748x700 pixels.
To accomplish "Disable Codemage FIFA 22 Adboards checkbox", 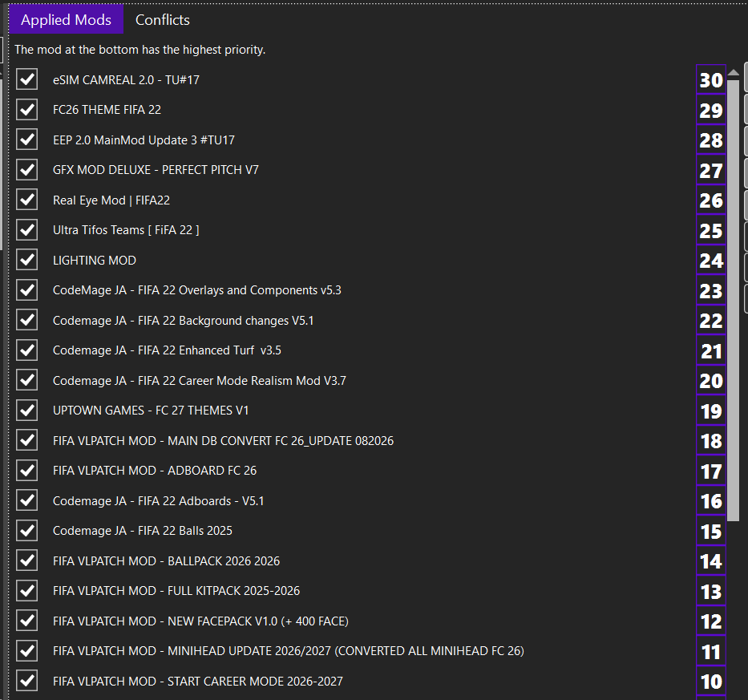I will tap(26, 500).
